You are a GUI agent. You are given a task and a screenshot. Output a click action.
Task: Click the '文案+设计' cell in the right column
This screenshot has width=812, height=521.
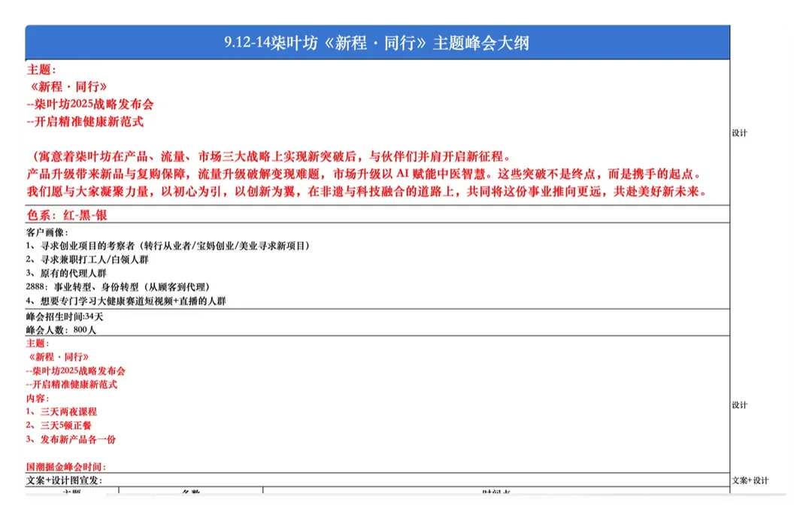[x=750, y=480]
